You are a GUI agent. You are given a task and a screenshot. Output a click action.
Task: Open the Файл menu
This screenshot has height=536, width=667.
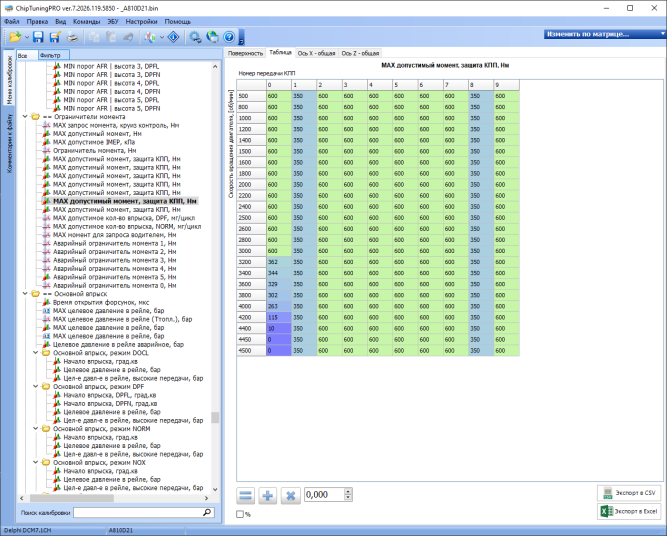[11, 21]
